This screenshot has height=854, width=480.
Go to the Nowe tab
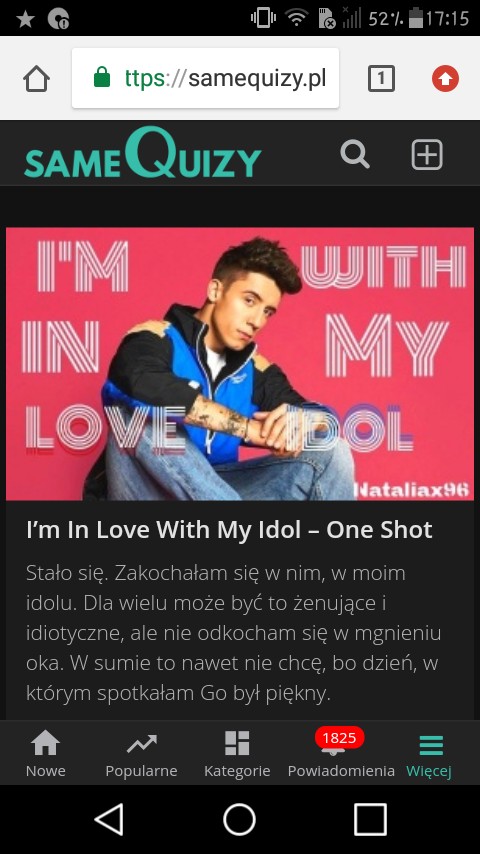(x=46, y=754)
